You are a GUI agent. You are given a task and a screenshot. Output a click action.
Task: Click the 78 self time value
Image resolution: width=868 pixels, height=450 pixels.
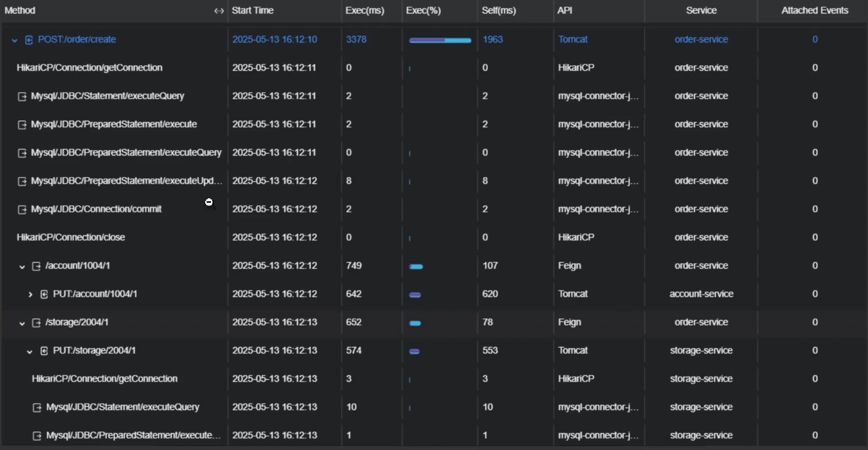click(488, 322)
